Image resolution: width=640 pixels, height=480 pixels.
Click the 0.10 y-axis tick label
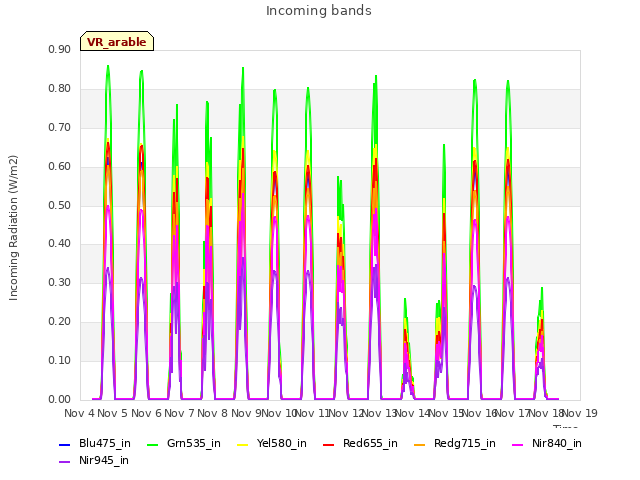pos(59,361)
